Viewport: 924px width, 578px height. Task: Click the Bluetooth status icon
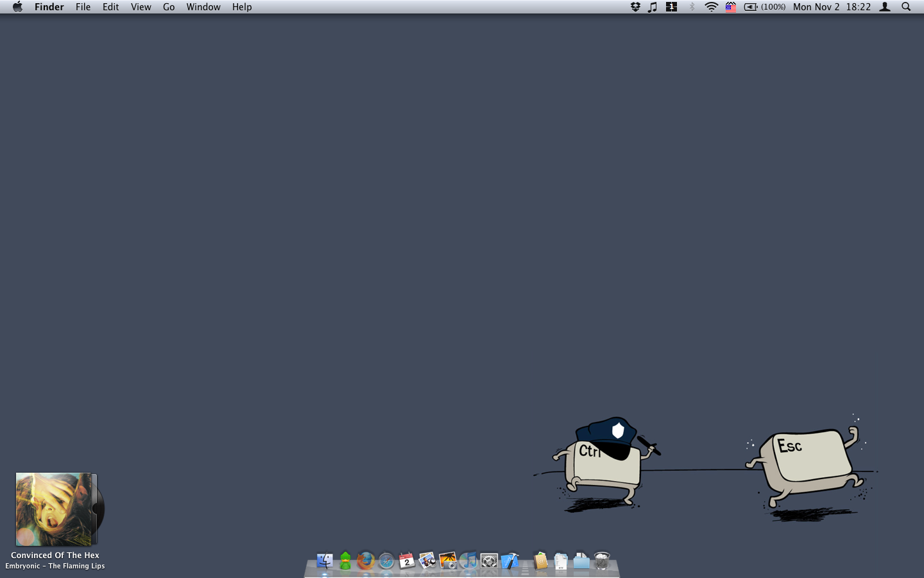tap(692, 7)
